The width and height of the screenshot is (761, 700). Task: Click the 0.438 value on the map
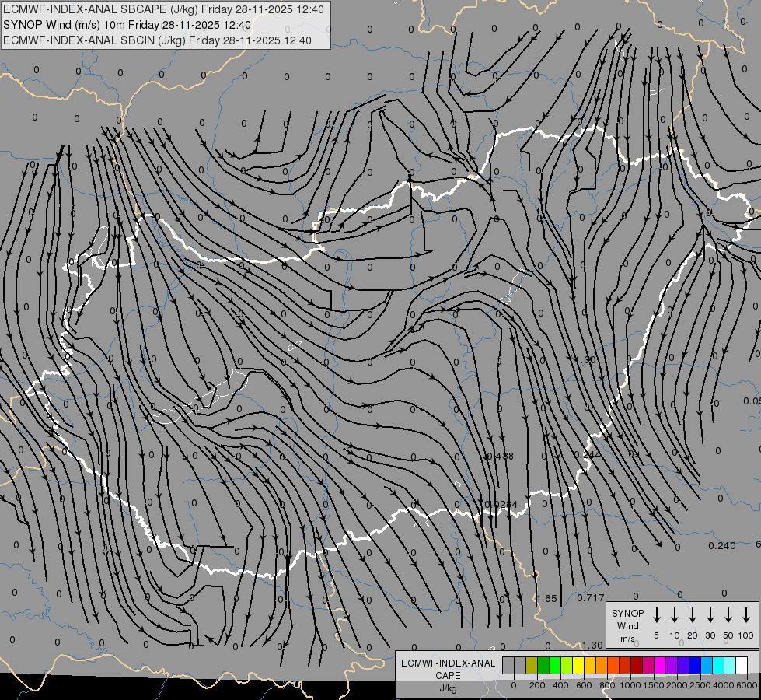point(500,456)
